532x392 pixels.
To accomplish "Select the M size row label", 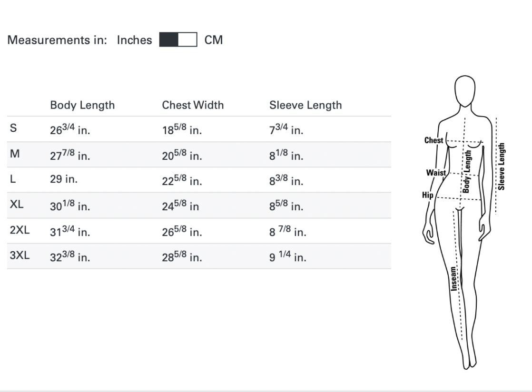I will [14, 155].
